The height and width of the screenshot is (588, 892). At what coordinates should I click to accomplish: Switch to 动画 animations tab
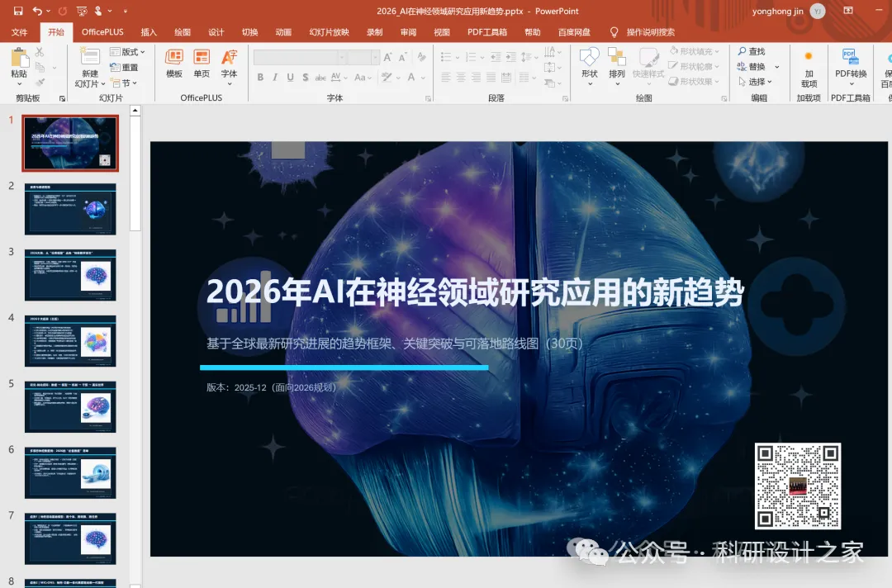coord(283,32)
